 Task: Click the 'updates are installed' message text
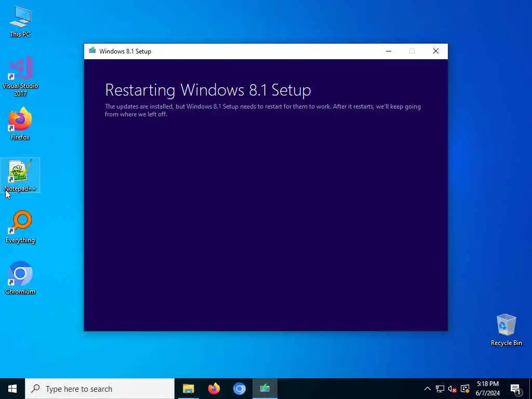(x=262, y=110)
